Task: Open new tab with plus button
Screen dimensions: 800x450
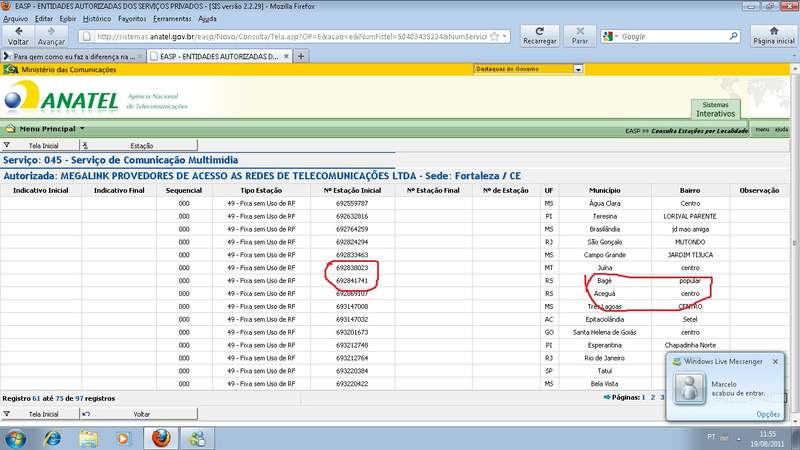Action: [x=301, y=56]
